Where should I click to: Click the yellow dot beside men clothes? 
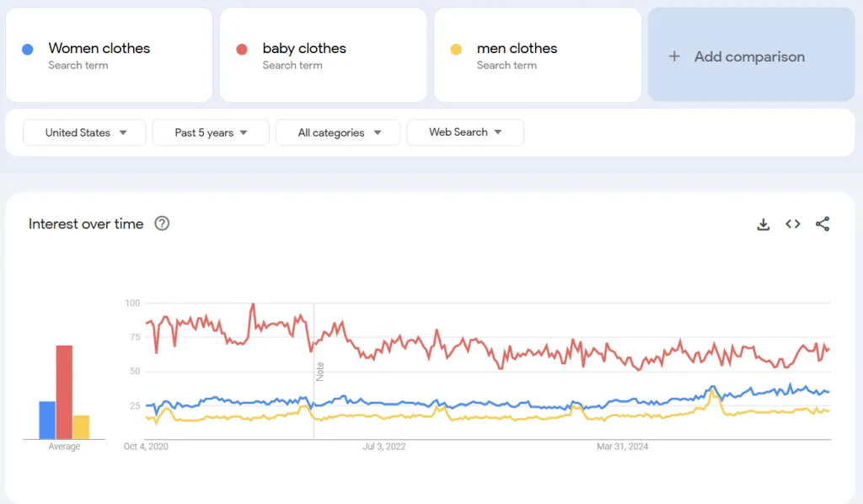coord(456,50)
